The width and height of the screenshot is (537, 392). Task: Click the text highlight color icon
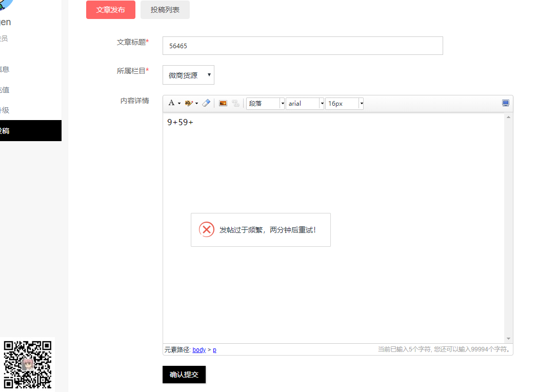coord(189,103)
